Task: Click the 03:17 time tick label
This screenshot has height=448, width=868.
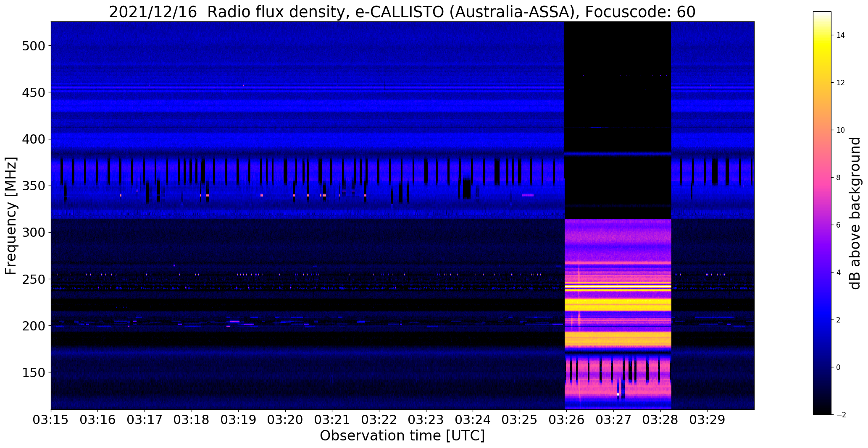Action: (x=145, y=420)
